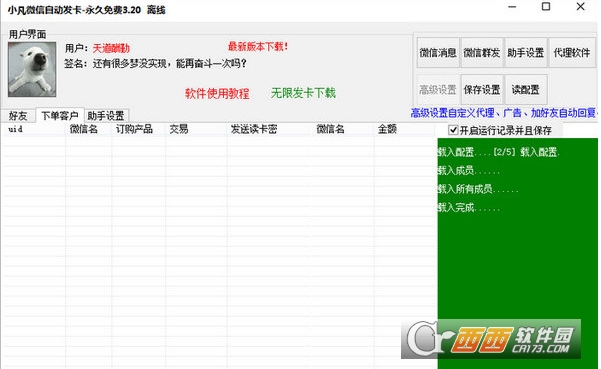Switch to the 好友 tab

point(18,116)
